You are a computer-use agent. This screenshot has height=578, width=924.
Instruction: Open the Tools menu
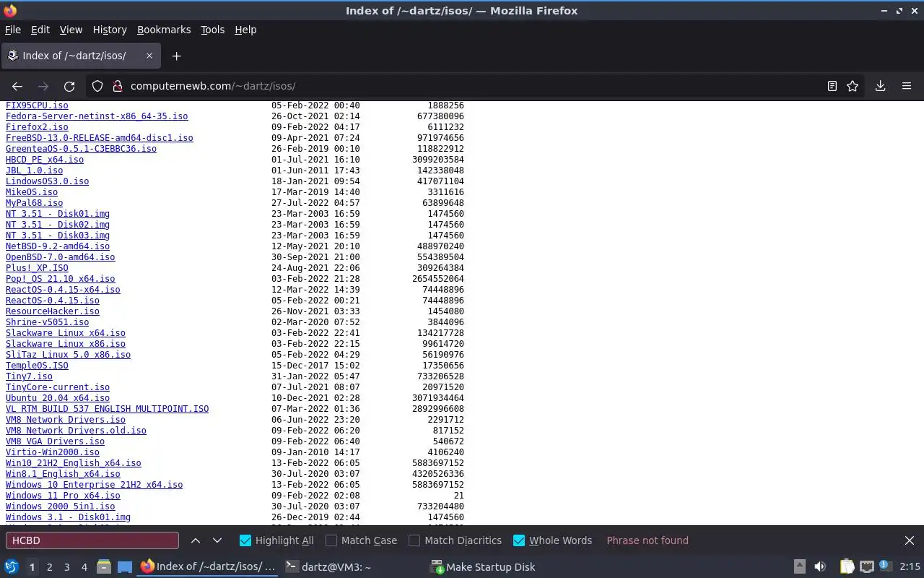(212, 30)
